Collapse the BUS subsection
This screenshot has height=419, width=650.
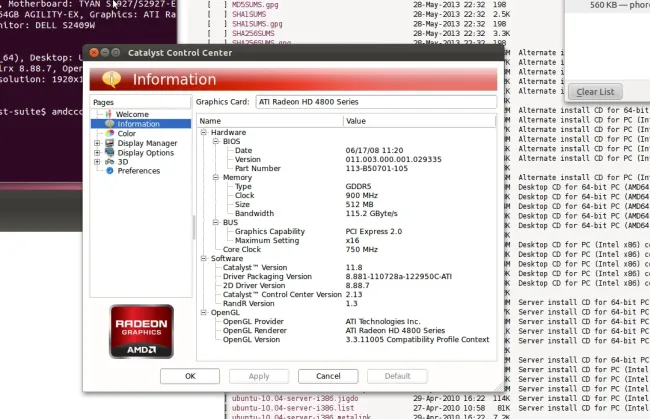tap(216, 222)
